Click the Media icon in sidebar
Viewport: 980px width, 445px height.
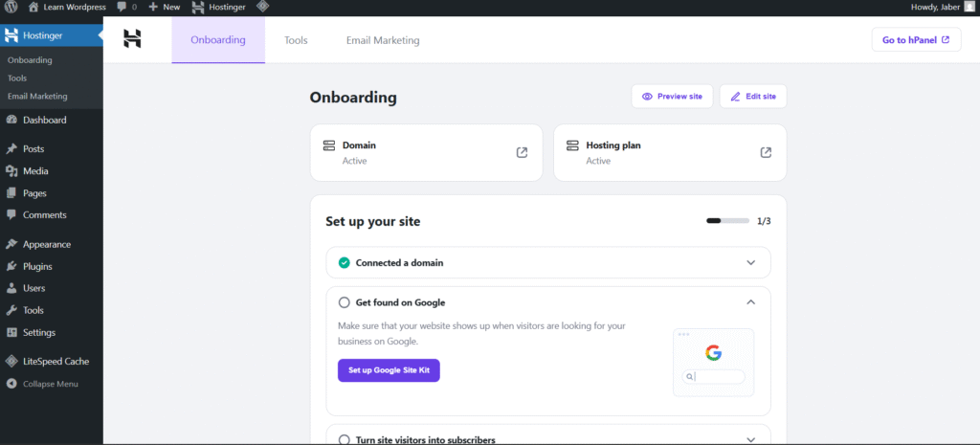click(x=11, y=171)
